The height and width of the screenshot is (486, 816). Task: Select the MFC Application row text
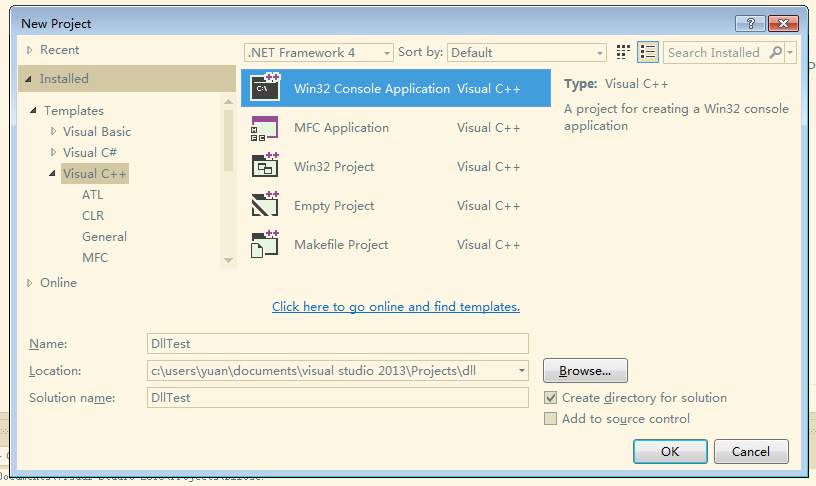coord(341,128)
